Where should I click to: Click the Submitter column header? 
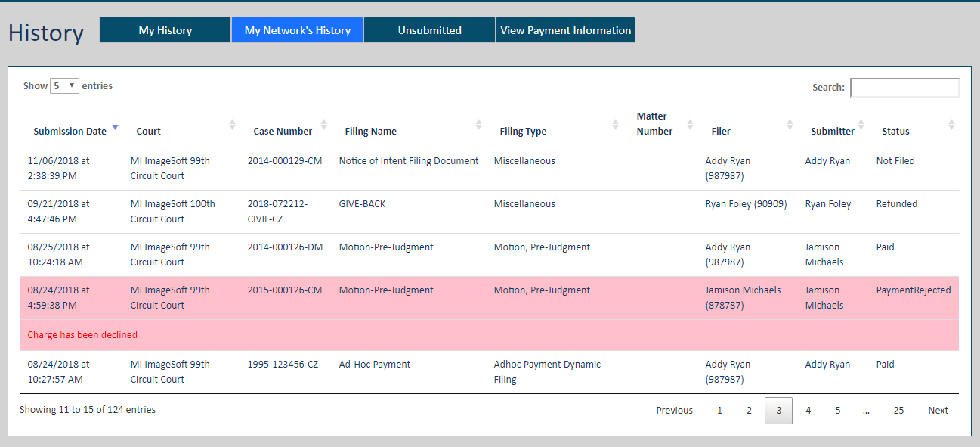coord(832,132)
